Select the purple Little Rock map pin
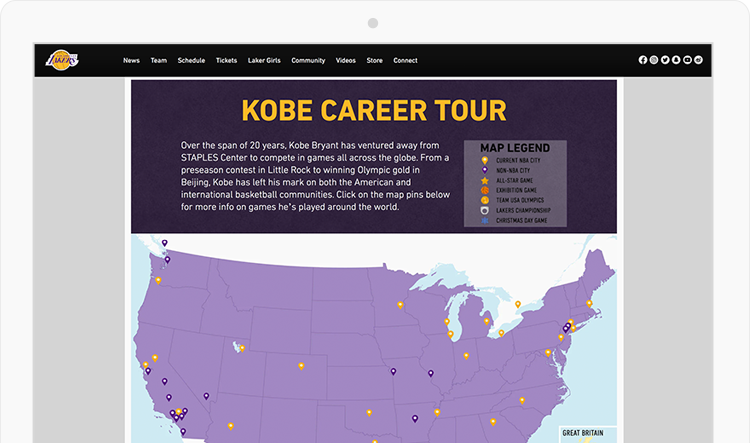 pos(415,419)
